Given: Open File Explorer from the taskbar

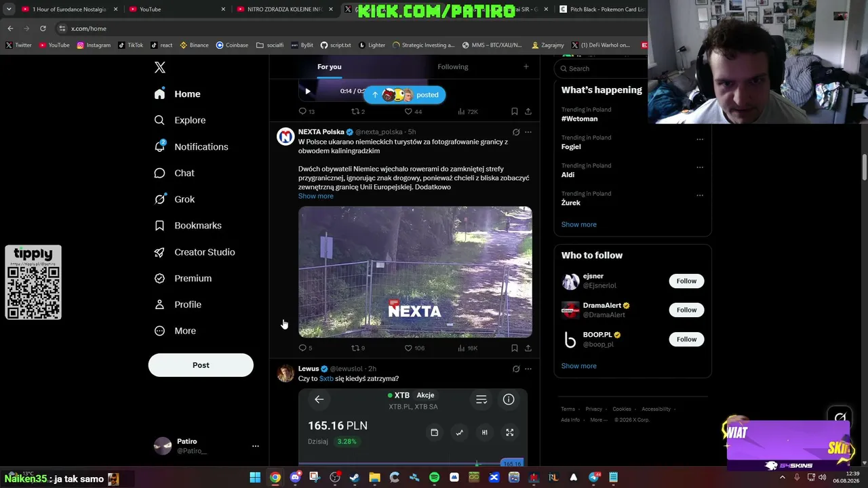Looking at the screenshot, I should (374, 478).
